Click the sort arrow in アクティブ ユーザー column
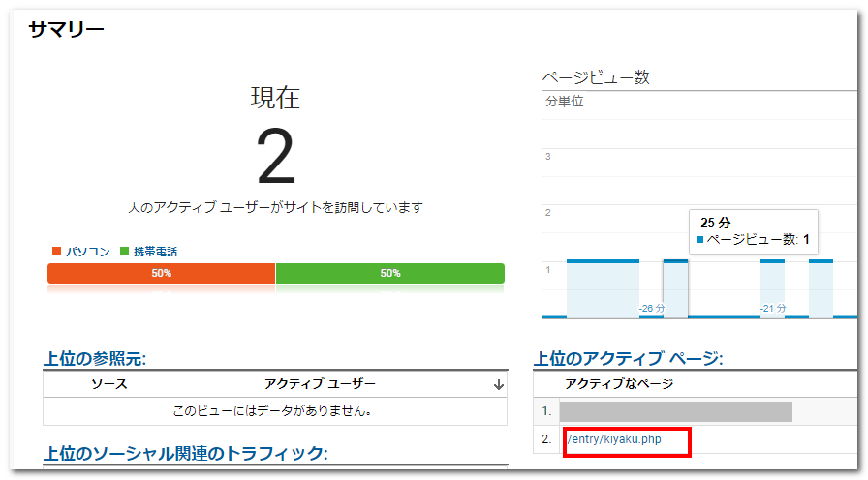868x480 pixels. pyautogui.click(x=498, y=385)
